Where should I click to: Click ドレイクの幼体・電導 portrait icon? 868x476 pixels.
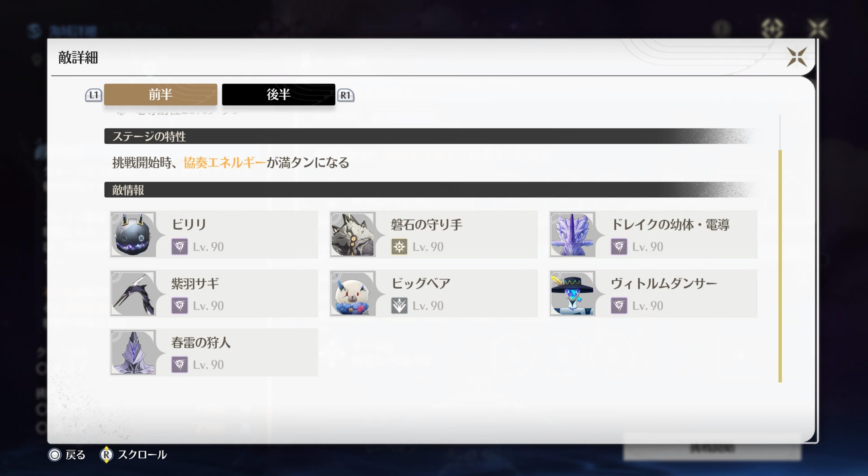coord(573,235)
